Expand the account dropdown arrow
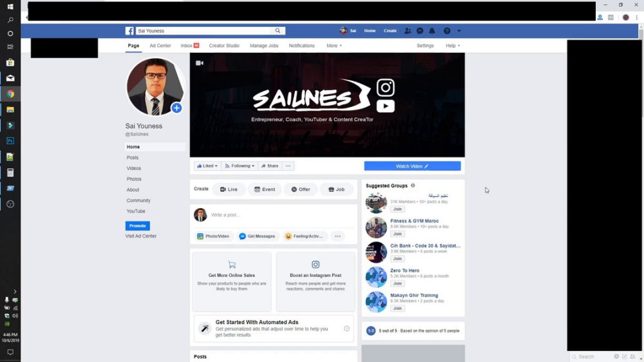644x362 pixels. pos(459,31)
